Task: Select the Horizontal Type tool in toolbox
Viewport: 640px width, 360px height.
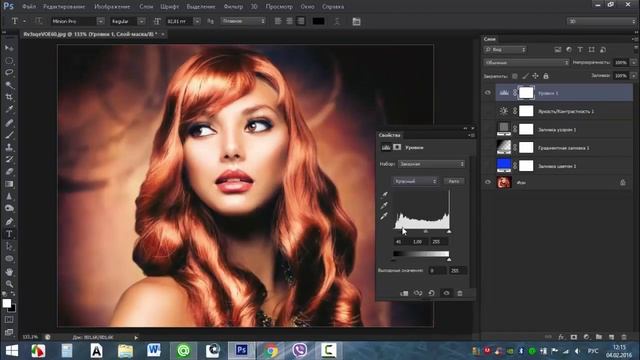Action: click(9, 234)
